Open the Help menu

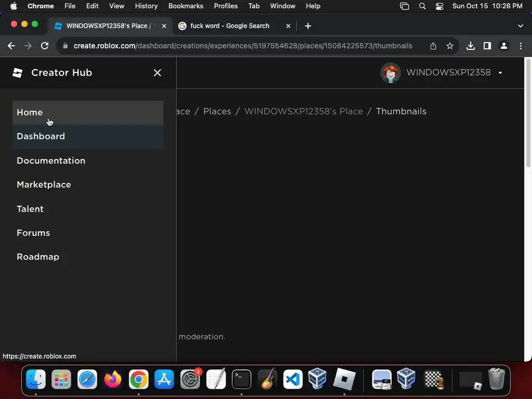pos(313,6)
